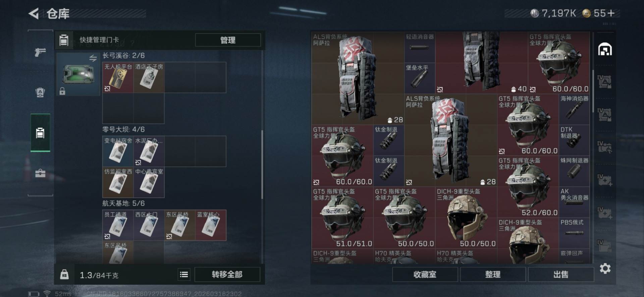Toggle the swap arrows on keycard case
The image size is (644, 297).
tap(93, 58)
